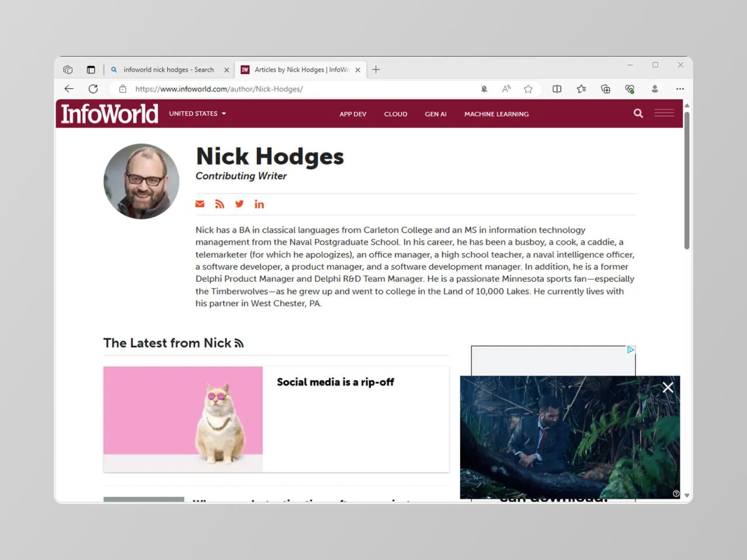This screenshot has width=747, height=560.
Task: Open the cat with sunglasses article thumbnail
Action: pos(183,419)
